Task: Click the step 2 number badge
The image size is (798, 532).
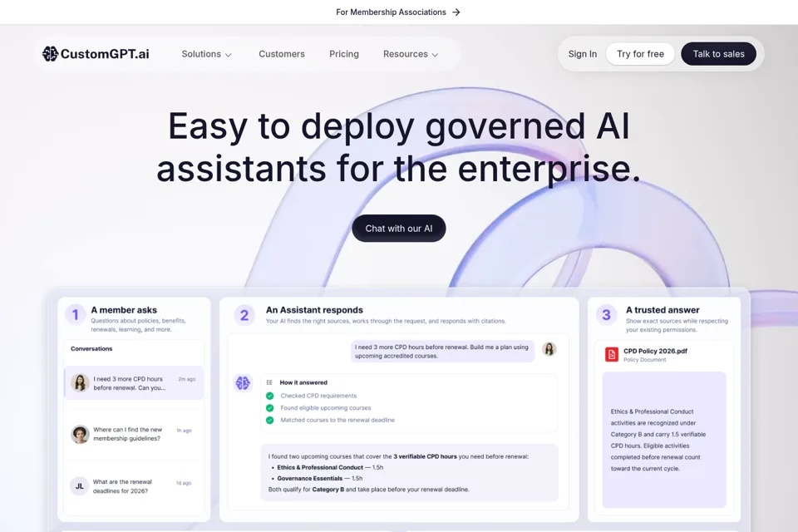Action: tap(244, 315)
